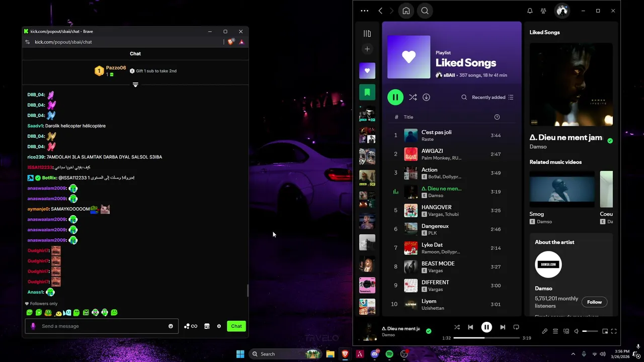Image resolution: width=644 pixels, height=362 pixels.
Task: Search within the Liked Songs playlist
Action: click(464, 97)
